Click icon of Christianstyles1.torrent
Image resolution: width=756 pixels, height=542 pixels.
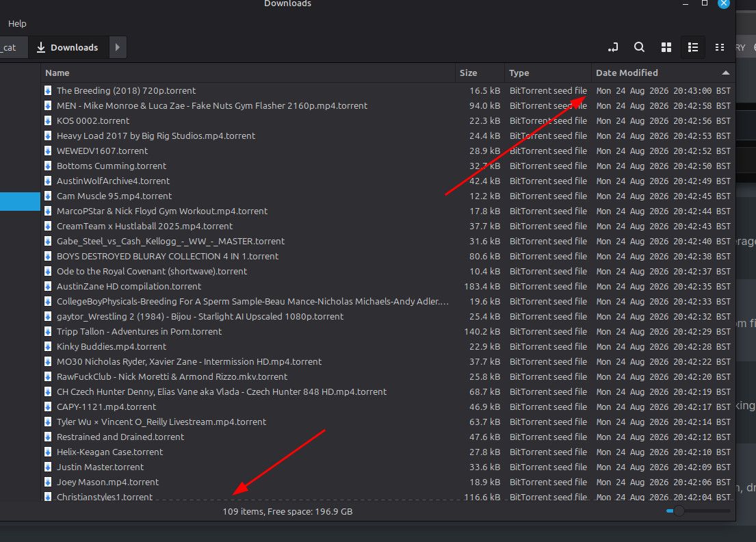tap(48, 497)
